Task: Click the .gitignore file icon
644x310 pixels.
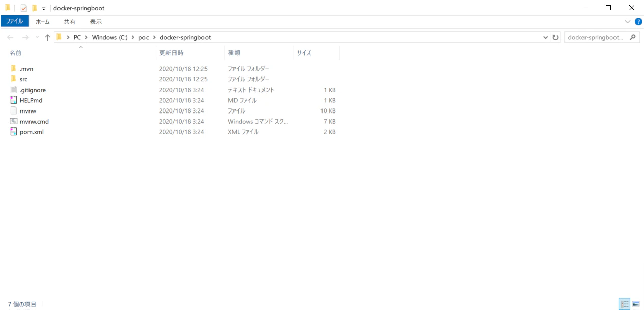Action: click(13, 90)
